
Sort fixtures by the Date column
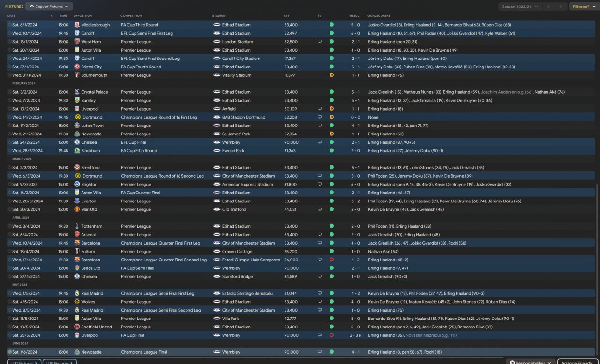[11, 16]
